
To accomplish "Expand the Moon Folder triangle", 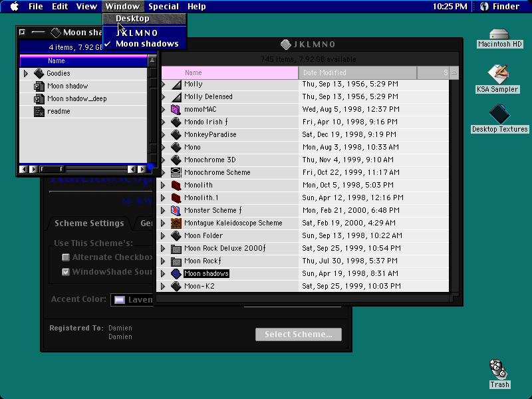I will pyautogui.click(x=163, y=235).
